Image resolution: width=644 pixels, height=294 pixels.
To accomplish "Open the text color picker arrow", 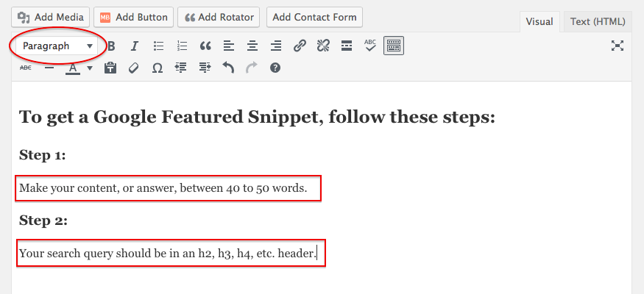I will pos(90,68).
